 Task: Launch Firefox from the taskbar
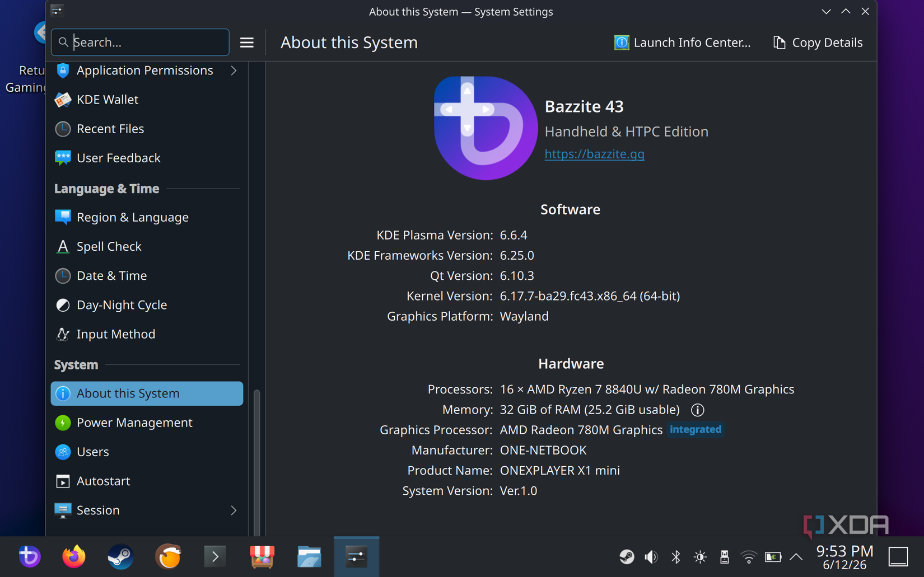(74, 557)
